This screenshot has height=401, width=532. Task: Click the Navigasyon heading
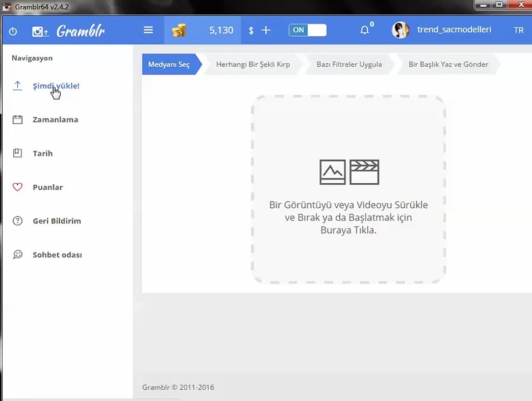point(32,58)
